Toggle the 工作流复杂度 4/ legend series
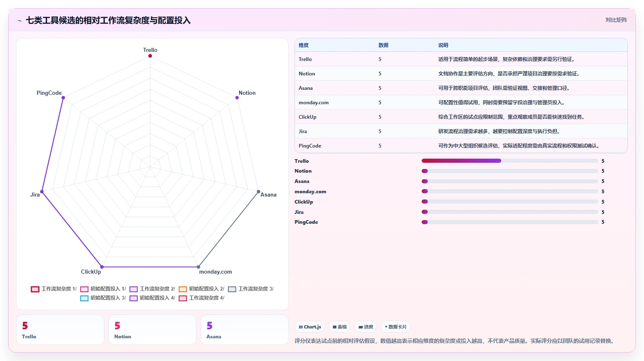This screenshot has width=644, height=361. [x=202, y=298]
